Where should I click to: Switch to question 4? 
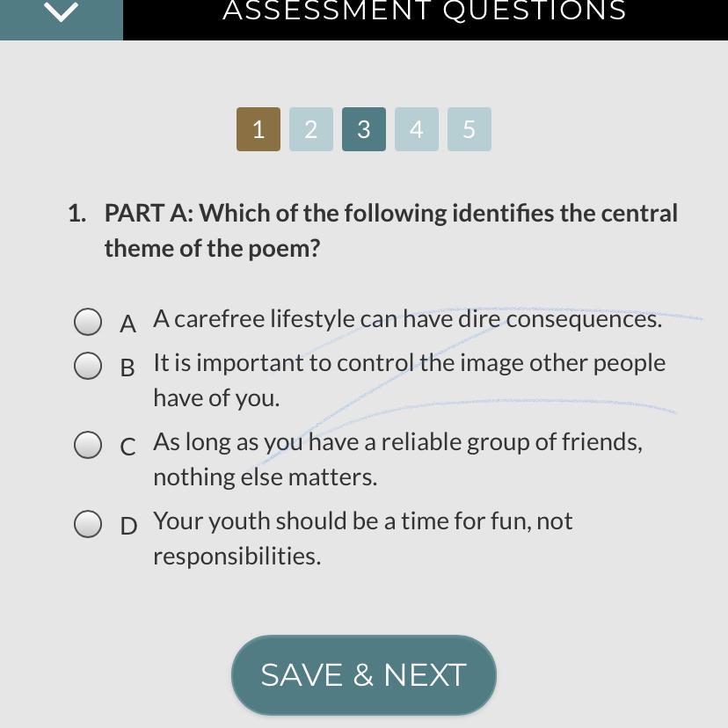[x=417, y=129]
